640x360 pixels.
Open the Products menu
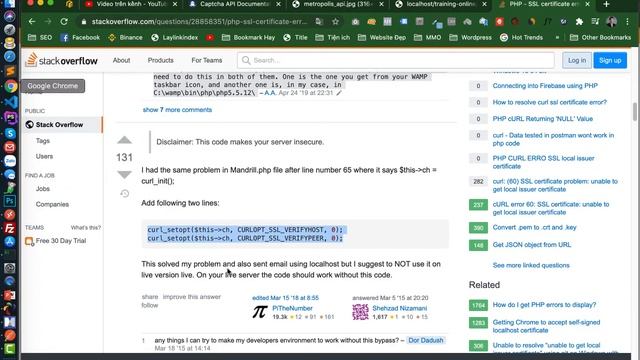click(x=160, y=60)
